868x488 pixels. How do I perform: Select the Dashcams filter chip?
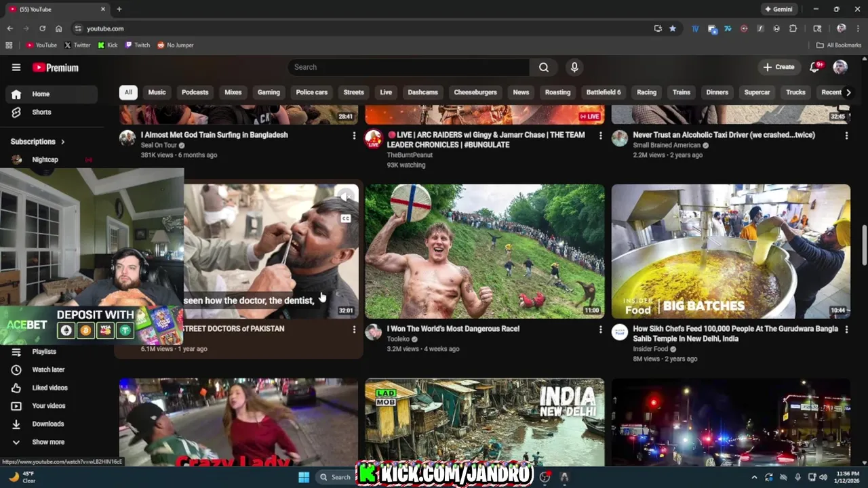click(x=422, y=92)
